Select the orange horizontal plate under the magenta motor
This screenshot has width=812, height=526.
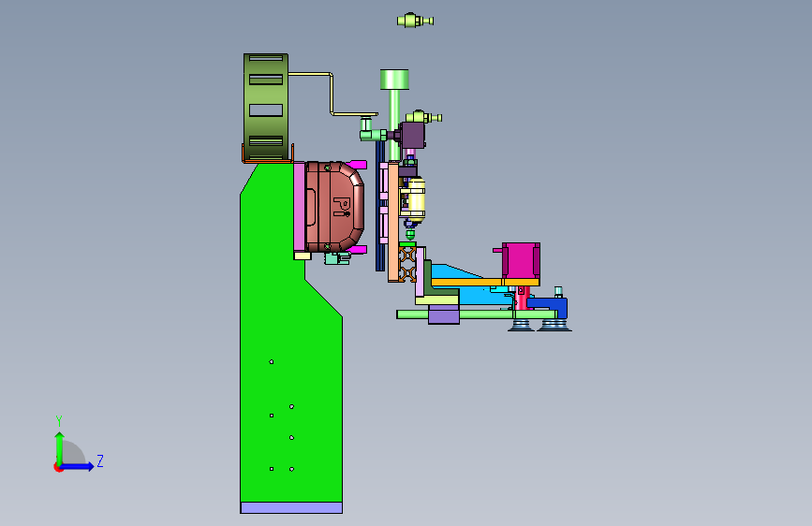(x=485, y=282)
